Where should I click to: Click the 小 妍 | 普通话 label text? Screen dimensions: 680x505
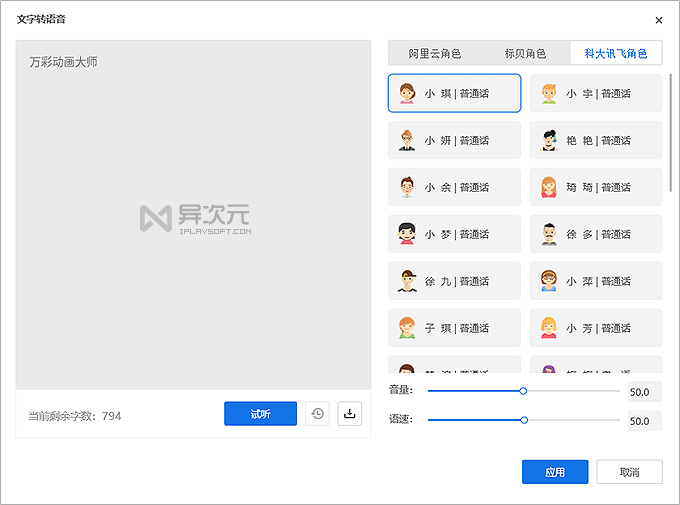point(457,141)
